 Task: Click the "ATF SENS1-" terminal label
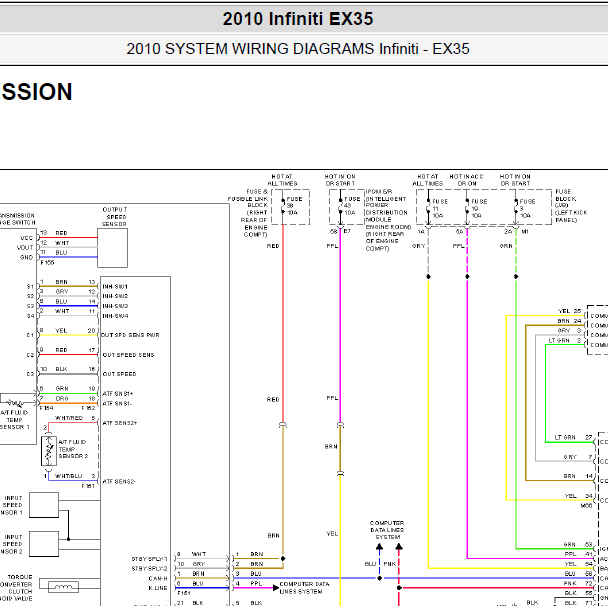pyautogui.click(x=117, y=404)
